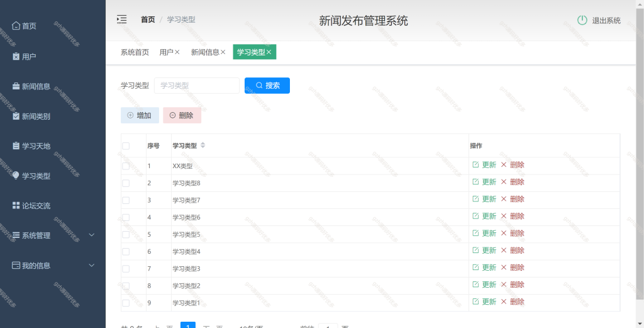Check the checkbox for row 6 学习类型4

tap(126, 252)
